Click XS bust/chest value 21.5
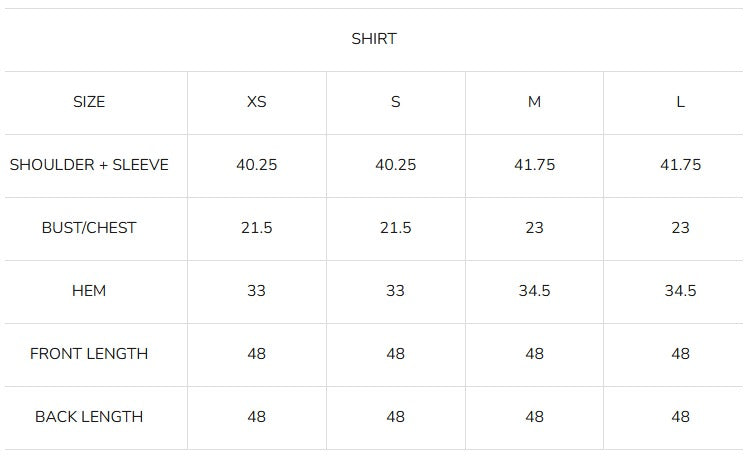The image size is (754, 458). point(256,228)
